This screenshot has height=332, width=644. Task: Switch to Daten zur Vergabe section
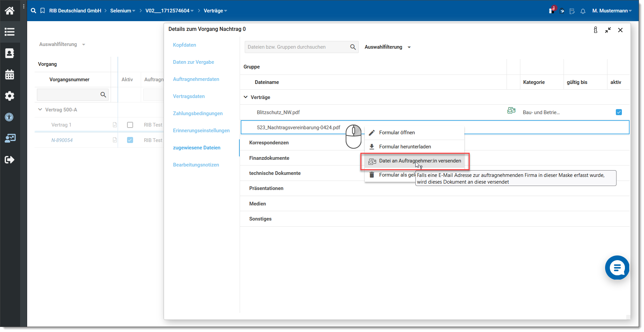click(193, 62)
